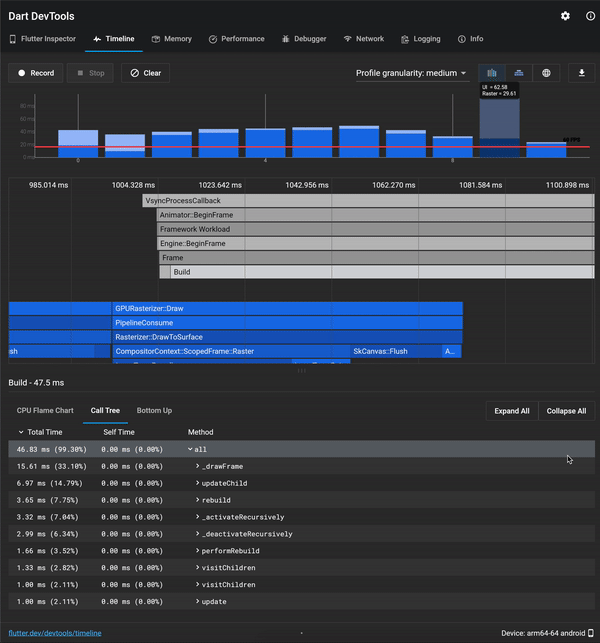Click the info circle icon in header
This screenshot has width=600, height=643.
click(x=590, y=16)
